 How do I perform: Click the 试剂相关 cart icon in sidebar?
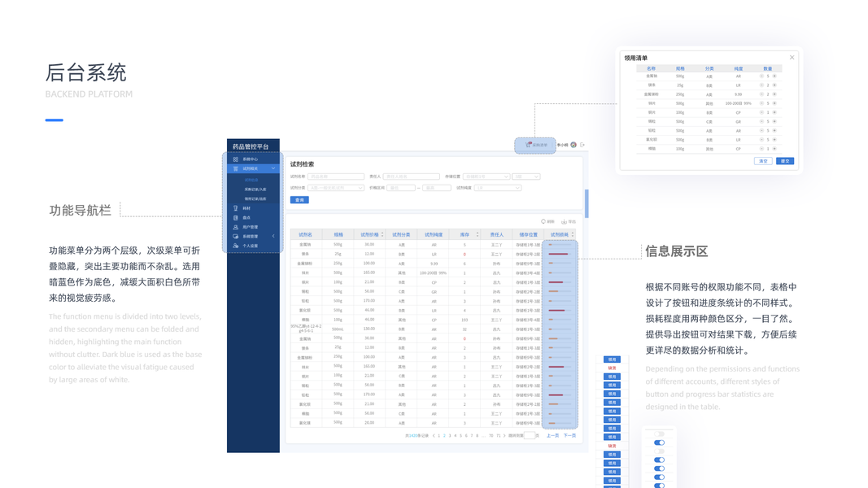236,168
